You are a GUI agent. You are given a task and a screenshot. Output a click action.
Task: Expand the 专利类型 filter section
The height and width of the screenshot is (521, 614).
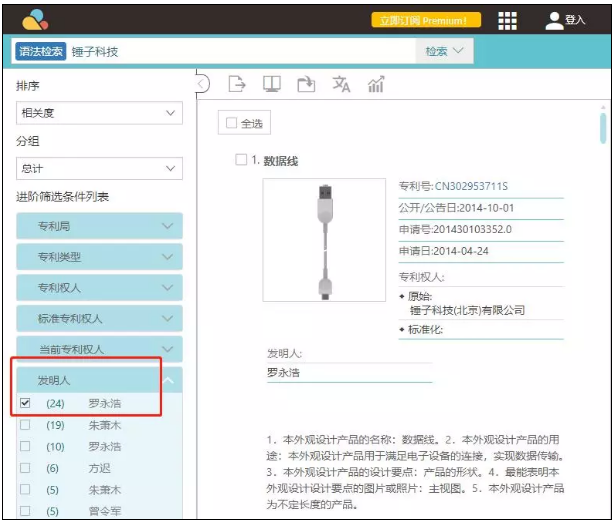(x=98, y=257)
